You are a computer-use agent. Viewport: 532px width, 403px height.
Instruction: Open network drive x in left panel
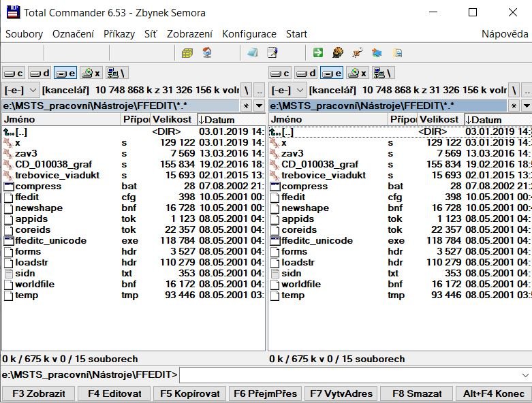coord(91,73)
